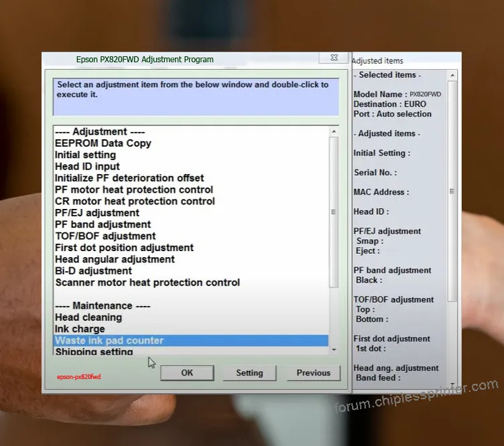Pick PF motor heat protection control

coord(134,190)
